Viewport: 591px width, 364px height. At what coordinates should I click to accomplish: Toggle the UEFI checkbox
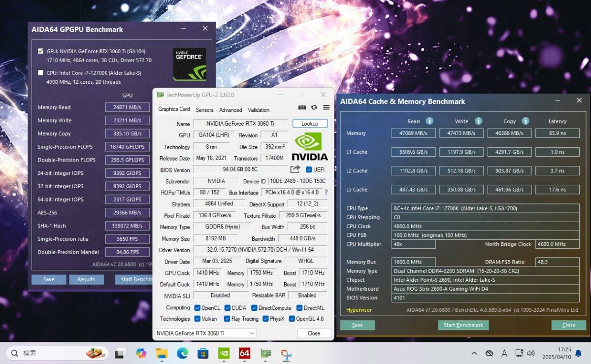coord(309,169)
